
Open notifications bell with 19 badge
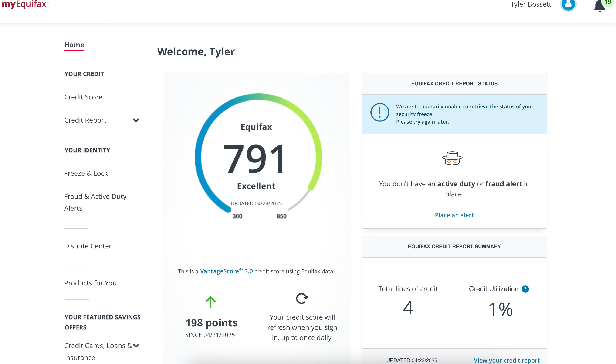click(x=600, y=6)
